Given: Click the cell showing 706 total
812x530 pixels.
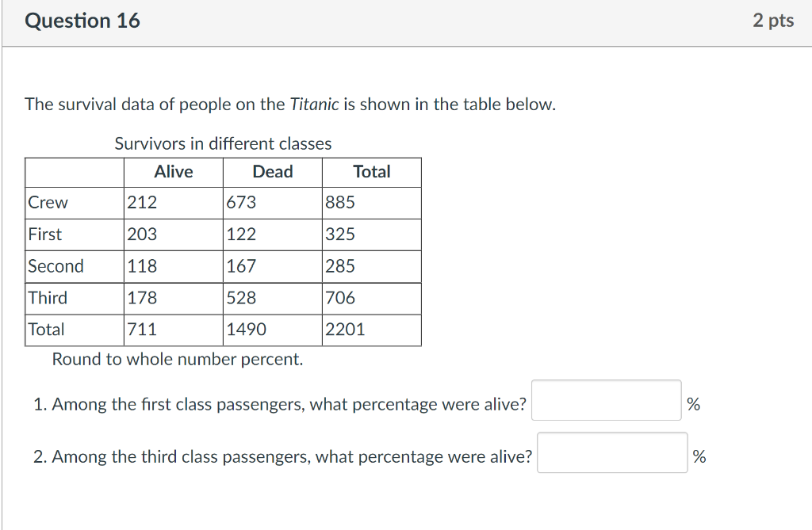Looking at the screenshot, I should pos(372,298).
